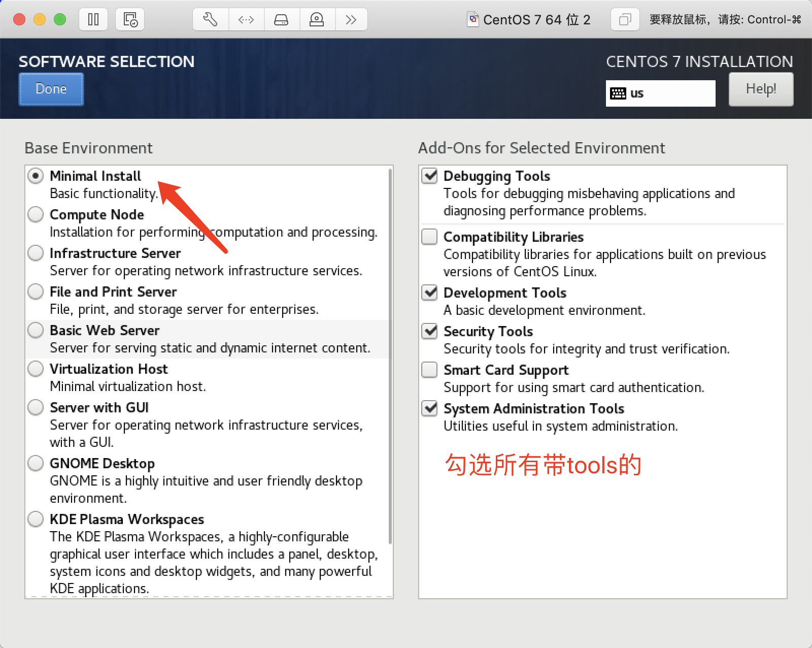Choose KDE Plasma Workspaces radio button
Image resolution: width=812 pixels, height=648 pixels.
[36, 520]
